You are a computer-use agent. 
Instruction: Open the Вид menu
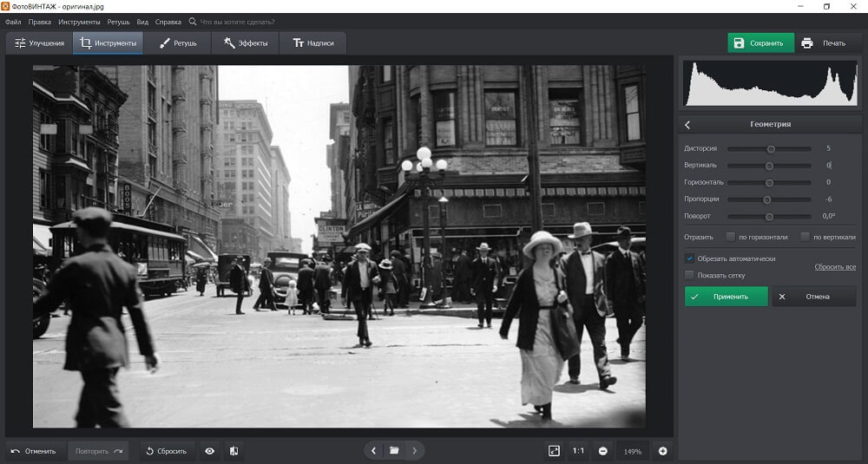(142, 23)
